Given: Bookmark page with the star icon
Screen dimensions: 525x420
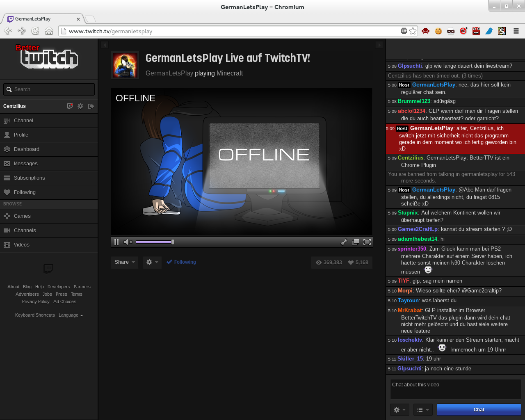Looking at the screenshot, I should pos(413,31).
